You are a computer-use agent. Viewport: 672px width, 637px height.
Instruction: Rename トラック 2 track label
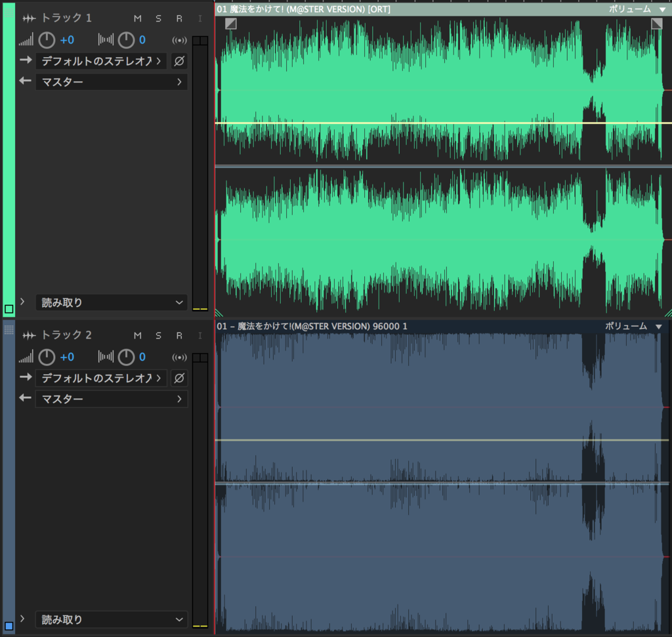click(x=66, y=335)
